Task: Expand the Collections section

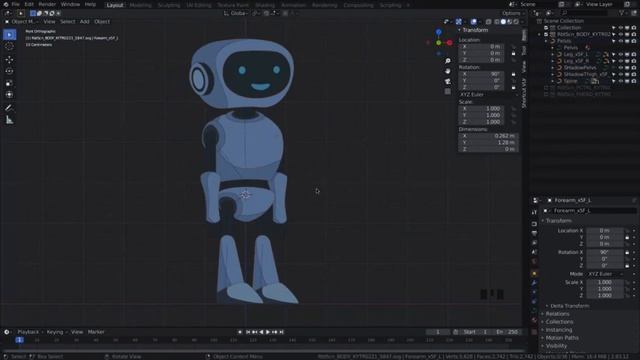Action: [x=559, y=322]
